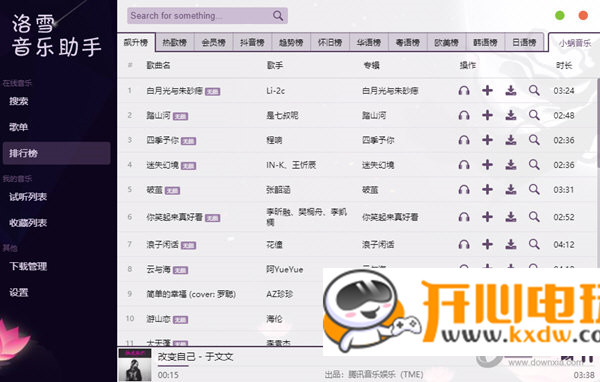Go to 下载管理 in the sidebar
Image resolution: width=600 pixels, height=382 pixels.
pyautogui.click(x=56, y=266)
